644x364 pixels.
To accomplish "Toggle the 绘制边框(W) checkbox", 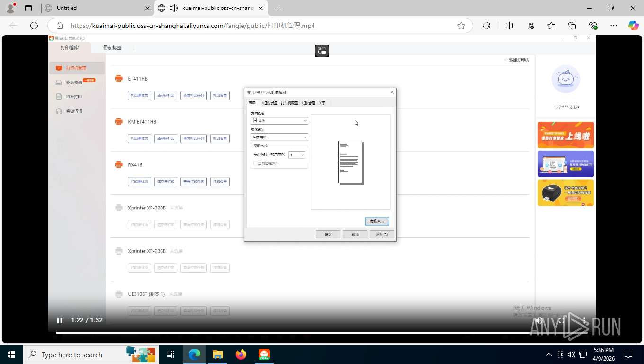I will (256, 164).
